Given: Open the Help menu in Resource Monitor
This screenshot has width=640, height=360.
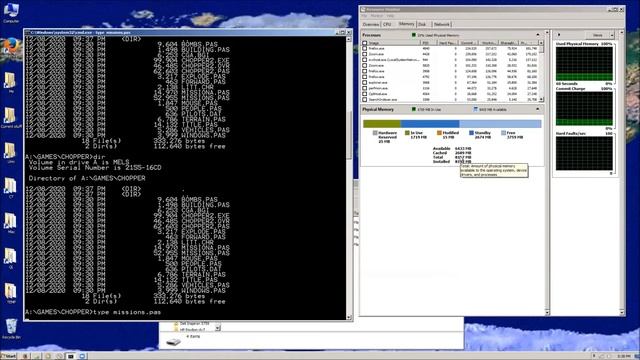Looking at the screenshot, I should [x=390, y=16].
